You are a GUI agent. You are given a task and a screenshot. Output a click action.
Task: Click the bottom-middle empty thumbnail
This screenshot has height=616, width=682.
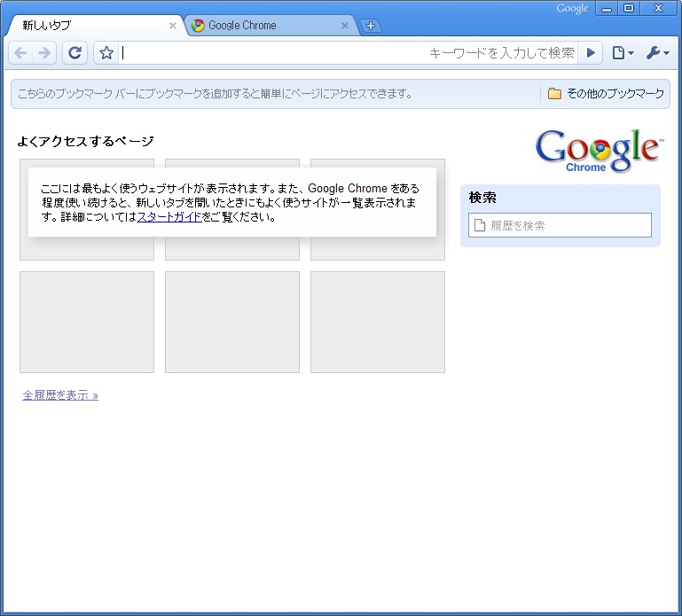click(x=232, y=322)
